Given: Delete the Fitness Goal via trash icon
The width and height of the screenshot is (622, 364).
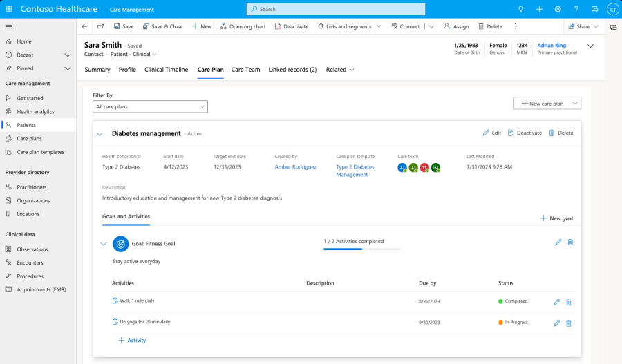Looking at the screenshot, I should click(570, 242).
